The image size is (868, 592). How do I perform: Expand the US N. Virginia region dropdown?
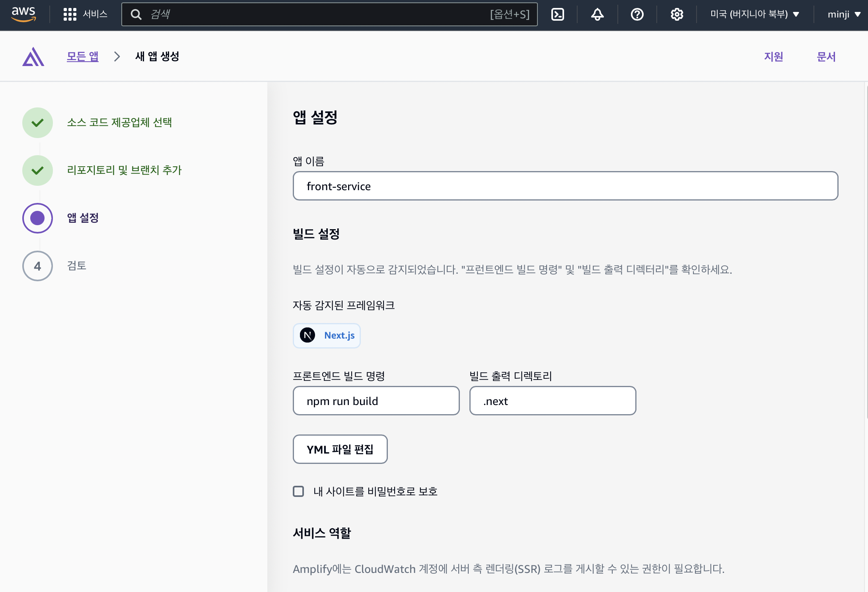755,14
